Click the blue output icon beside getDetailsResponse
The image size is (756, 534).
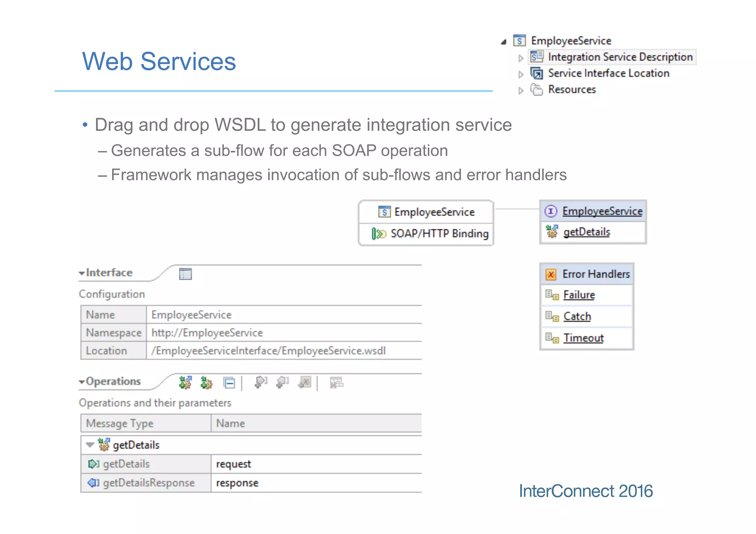(94, 483)
